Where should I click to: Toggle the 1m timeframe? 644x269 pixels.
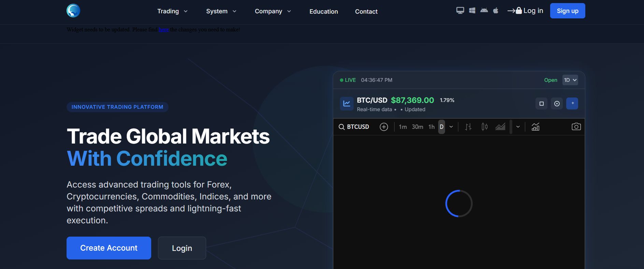pos(403,127)
